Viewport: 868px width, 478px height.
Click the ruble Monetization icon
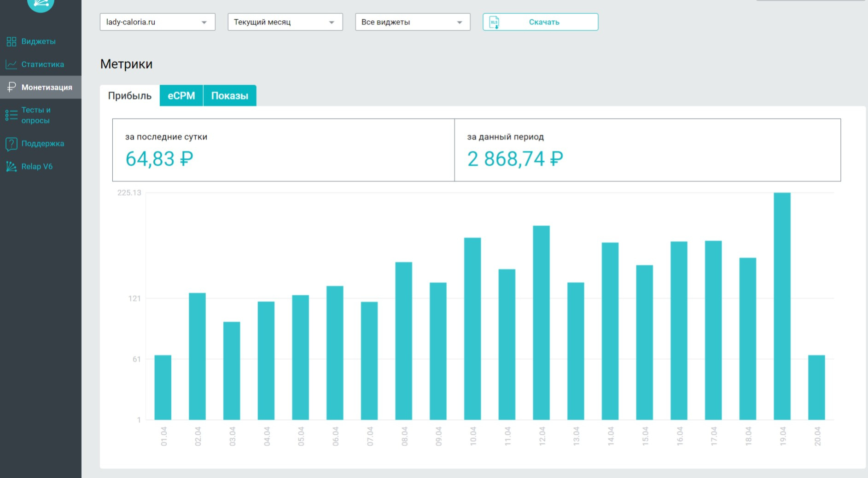12,87
